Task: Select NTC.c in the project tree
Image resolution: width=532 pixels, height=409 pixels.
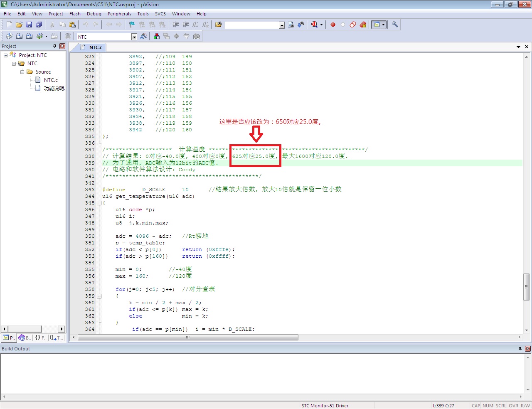Action: [51, 80]
